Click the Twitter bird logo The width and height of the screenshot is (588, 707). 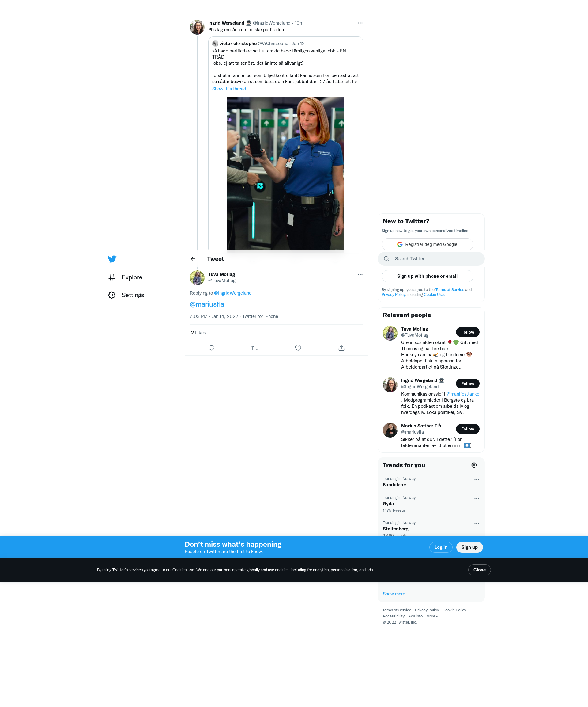tap(112, 259)
